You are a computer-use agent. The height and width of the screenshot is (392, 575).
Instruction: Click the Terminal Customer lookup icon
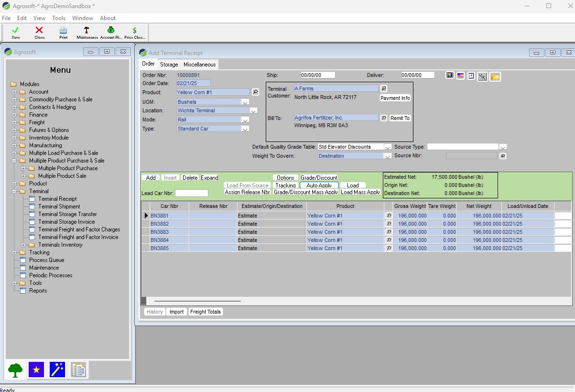(x=383, y=88)
